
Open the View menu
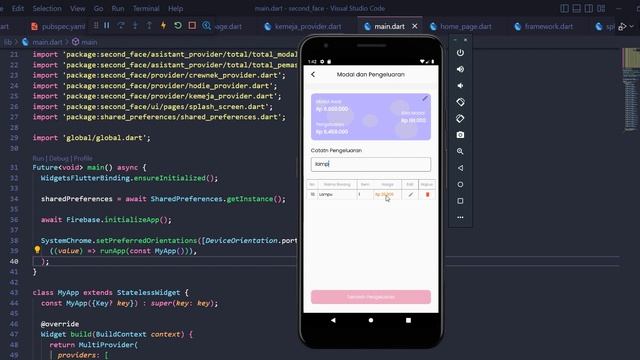pyautogui.click(x=77, y=8)
